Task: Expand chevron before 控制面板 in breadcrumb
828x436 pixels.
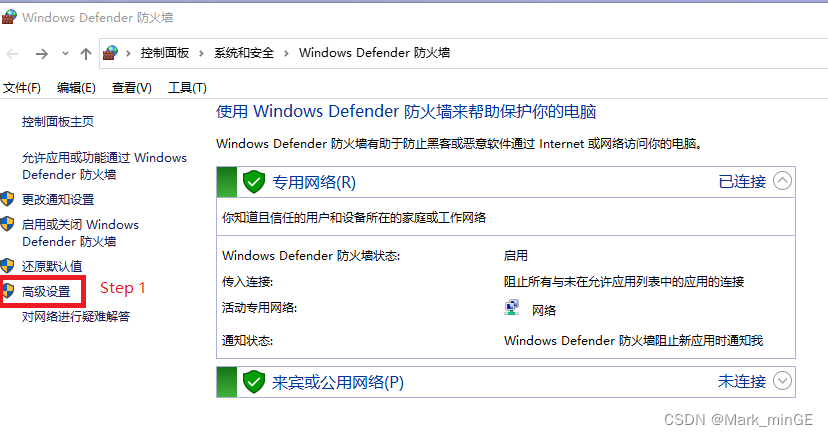Action: click(128, 53)
